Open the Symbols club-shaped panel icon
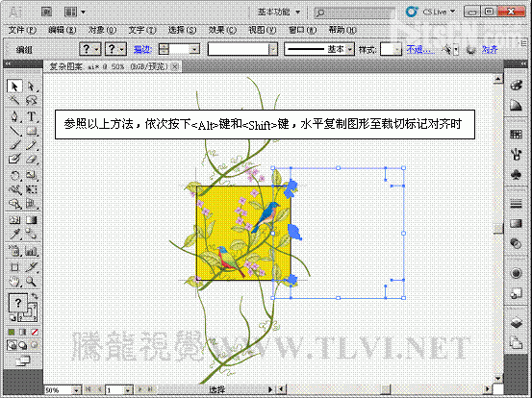 [x=516, y=175]
